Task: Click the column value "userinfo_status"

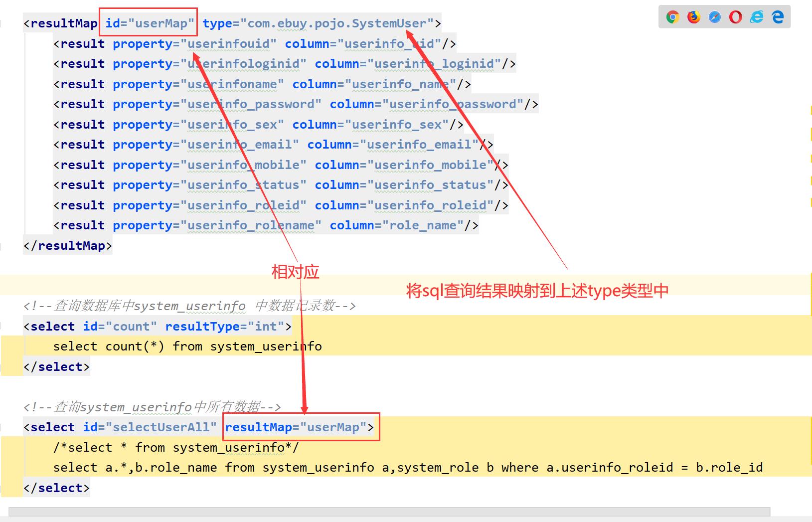Action: click(x=430, y=185)
